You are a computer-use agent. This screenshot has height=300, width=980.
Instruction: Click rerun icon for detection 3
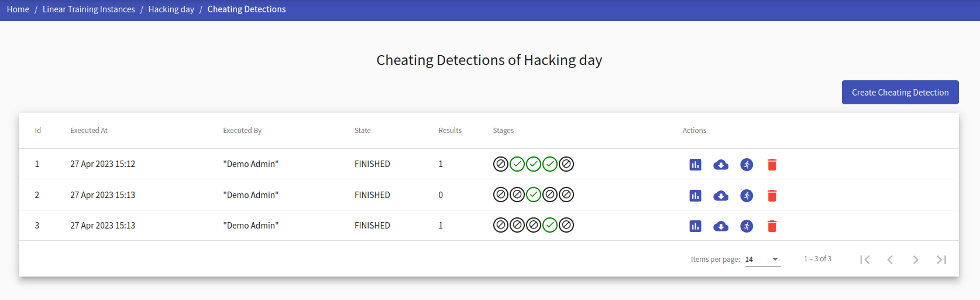click(x=747, y=226)
